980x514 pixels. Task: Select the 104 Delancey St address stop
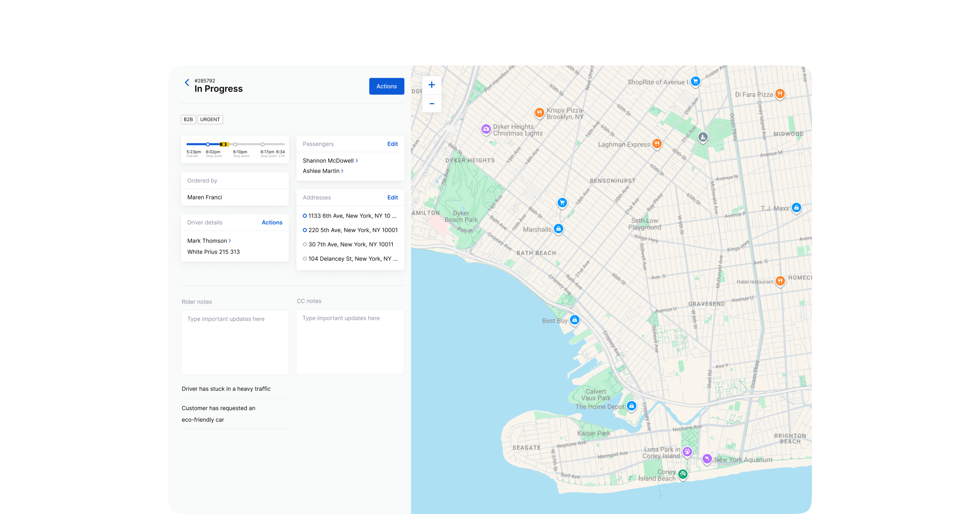coord(350,259)
